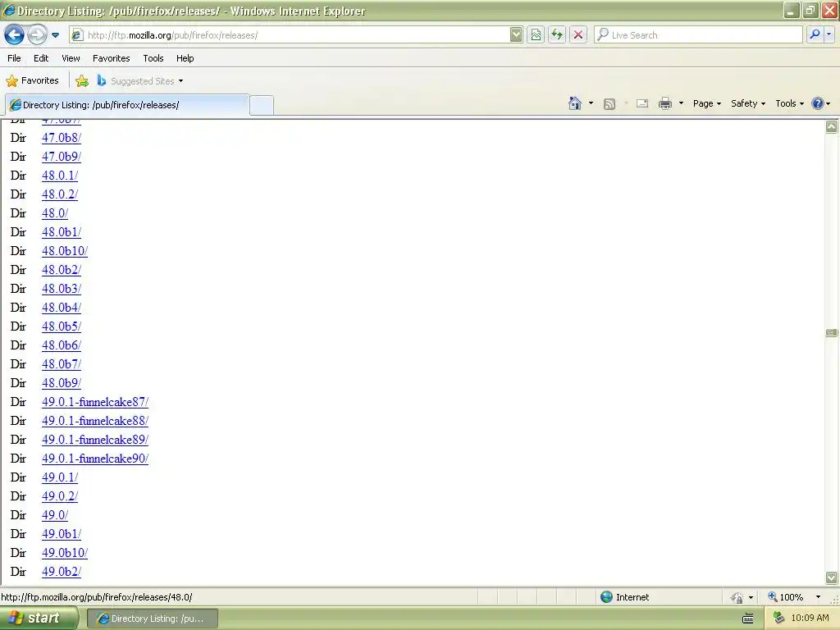
Task: Open Suggested Sites dropdown
Action: tap(140, 81)
